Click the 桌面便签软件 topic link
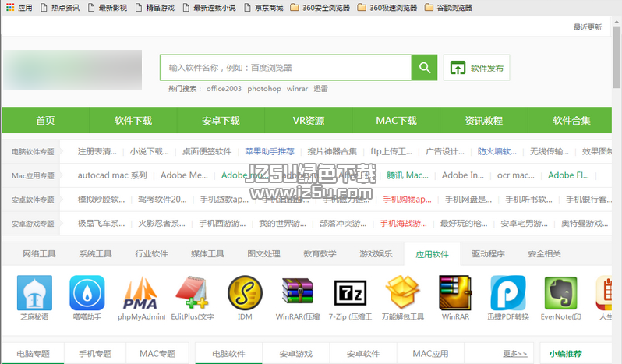Screen dimensions: 622x364 click(207, 151)
